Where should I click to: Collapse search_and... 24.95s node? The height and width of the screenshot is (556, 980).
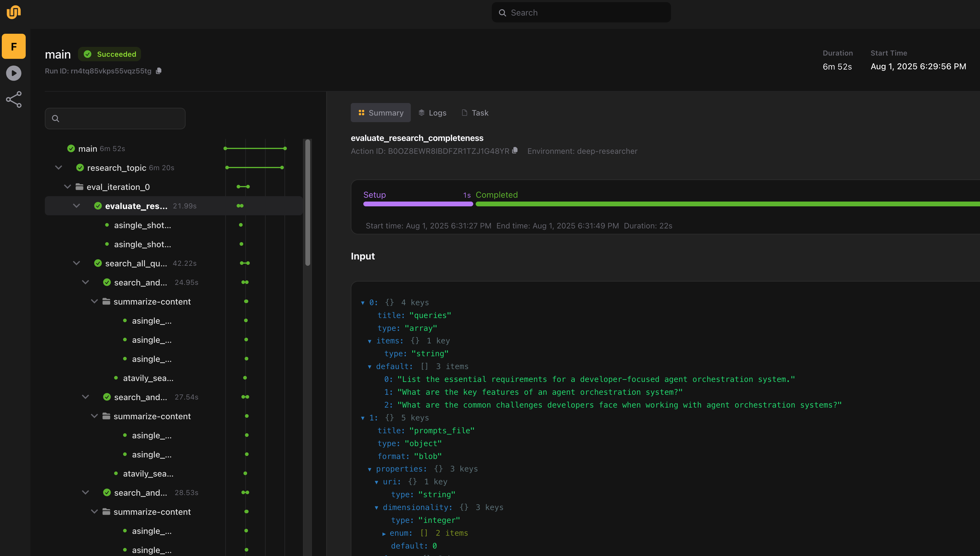[85, 282]
